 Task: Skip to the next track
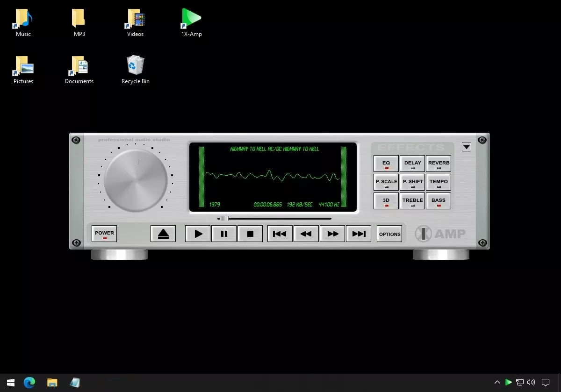tap(359, 234)
